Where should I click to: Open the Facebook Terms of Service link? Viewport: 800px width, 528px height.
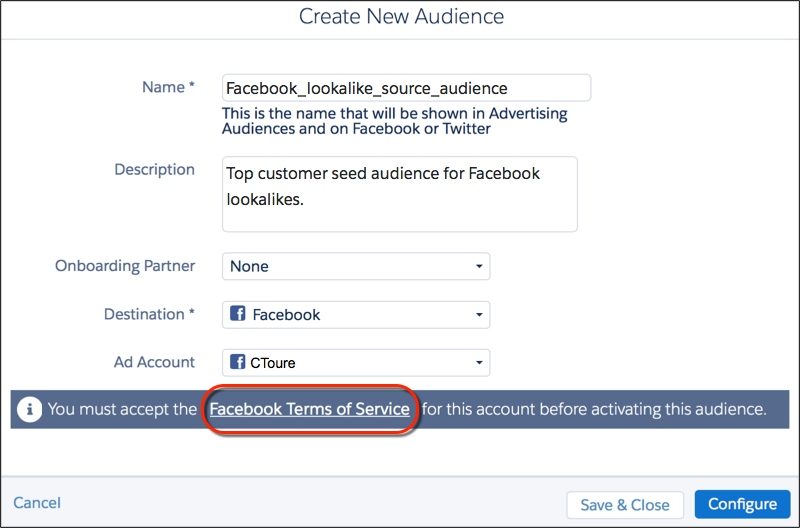point(310,409)
